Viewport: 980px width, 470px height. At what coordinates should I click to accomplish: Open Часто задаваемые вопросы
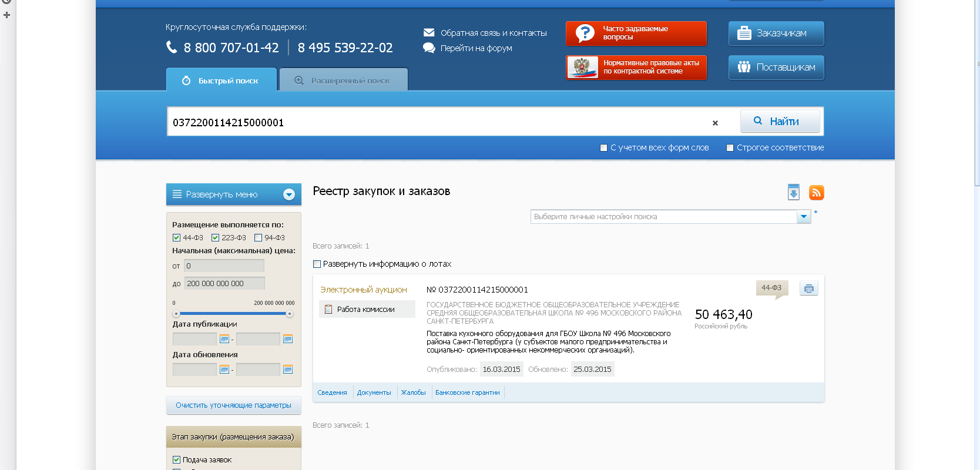pyautogui.click(x=636, y=33)
